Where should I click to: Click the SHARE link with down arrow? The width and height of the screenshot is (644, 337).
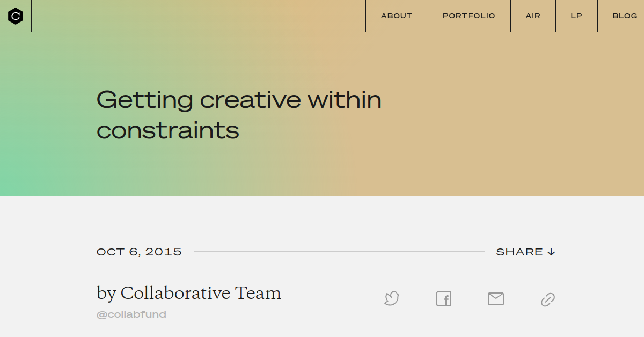click(525, 251)
